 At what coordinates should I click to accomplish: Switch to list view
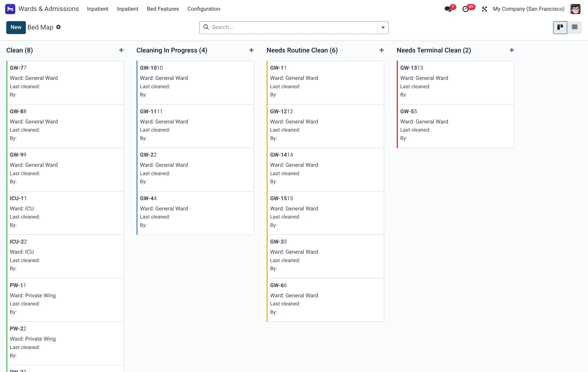coord(574,27)
